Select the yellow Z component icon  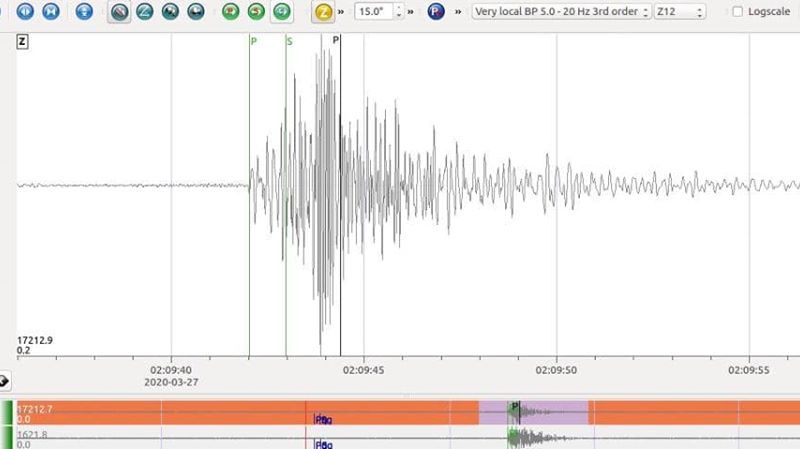coord(323,12)
